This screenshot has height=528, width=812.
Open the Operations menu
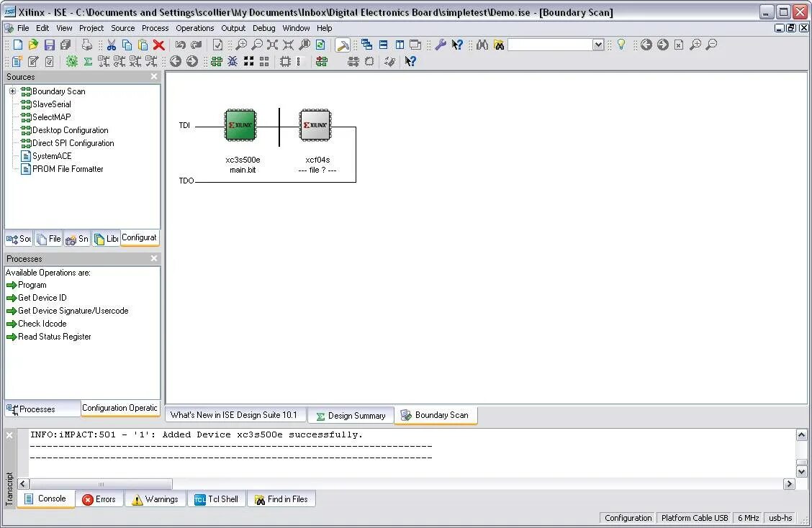click(194, 28)
